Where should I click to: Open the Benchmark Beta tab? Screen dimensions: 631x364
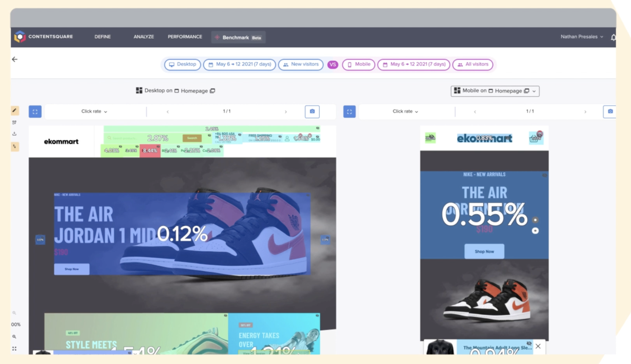238,37
